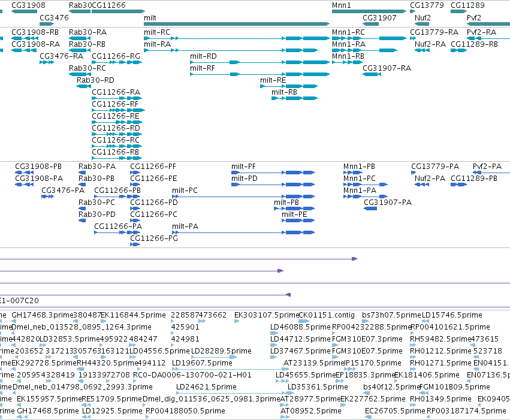Click the CG3476 gene label
Viewport: 510px width, 420px height.
point(54,18)
